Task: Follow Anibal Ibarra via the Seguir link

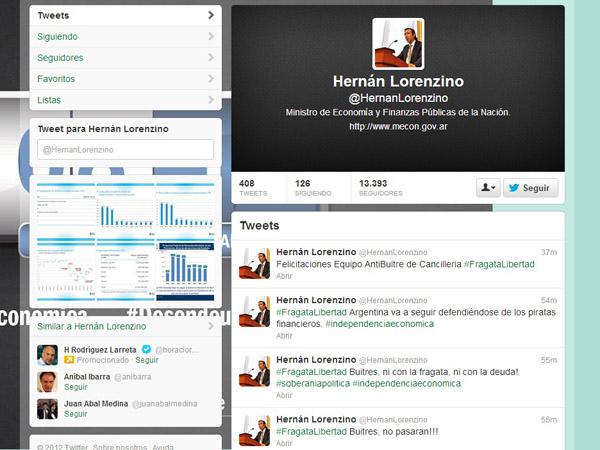Action: coord(76,387)
